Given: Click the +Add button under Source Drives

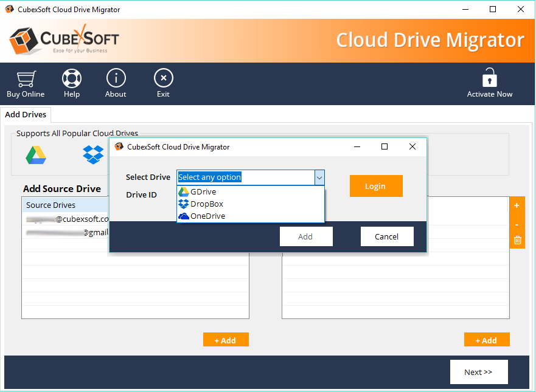Looking at the screenshot, I should click(x=226, y=340).
